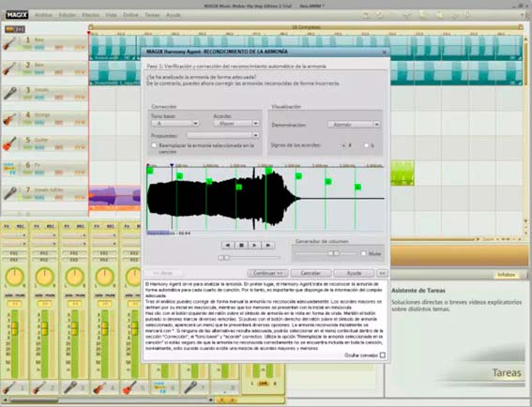532x407 pixels.
Task: Click the mixer horizontal scrollbar
Action: point(108,400)
